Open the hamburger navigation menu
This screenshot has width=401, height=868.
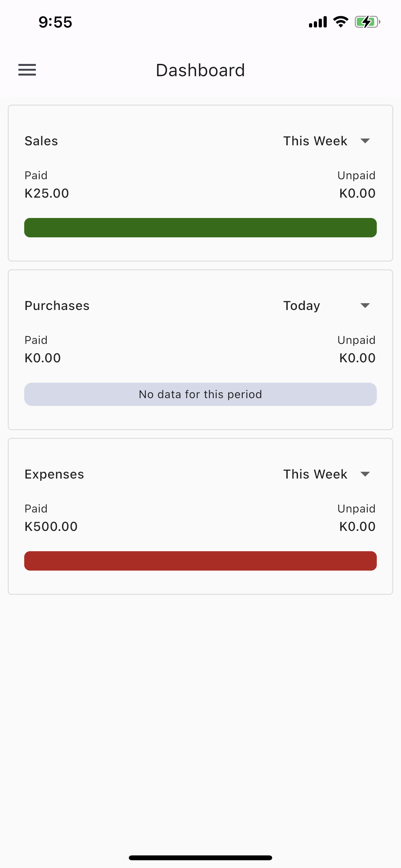27,70
